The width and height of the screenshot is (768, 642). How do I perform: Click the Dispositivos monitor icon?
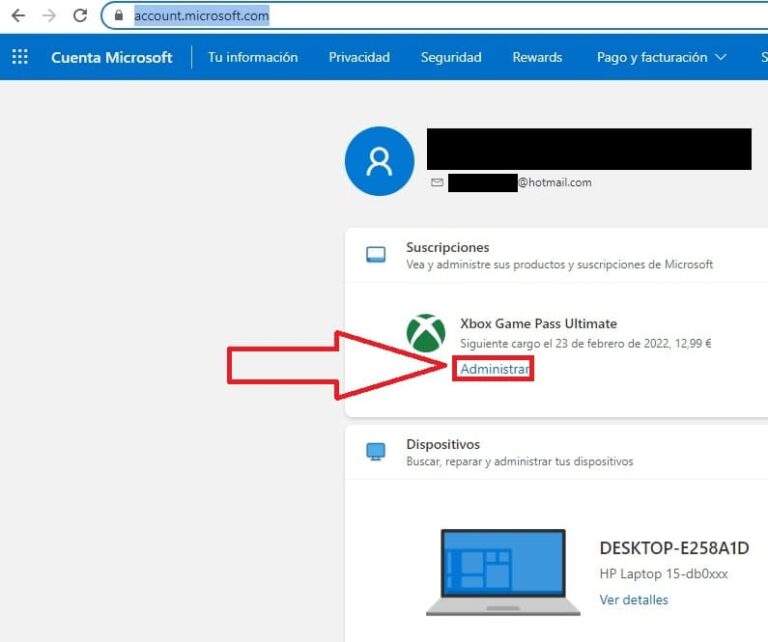point(376,452)
